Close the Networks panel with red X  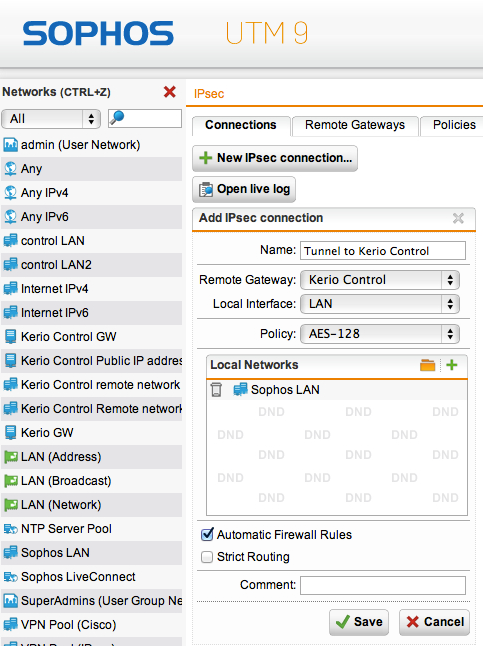click(170, 91)
